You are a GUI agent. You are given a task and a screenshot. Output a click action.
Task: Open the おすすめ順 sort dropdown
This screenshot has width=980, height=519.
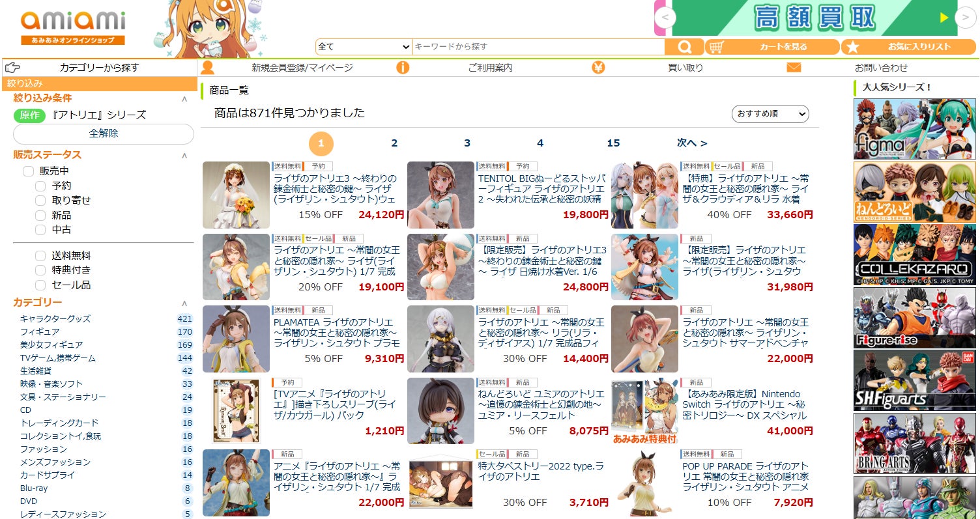point(770,114)
